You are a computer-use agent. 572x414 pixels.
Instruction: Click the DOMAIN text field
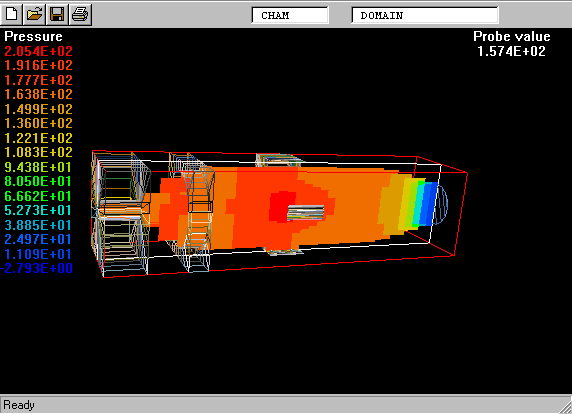(425, 15)
